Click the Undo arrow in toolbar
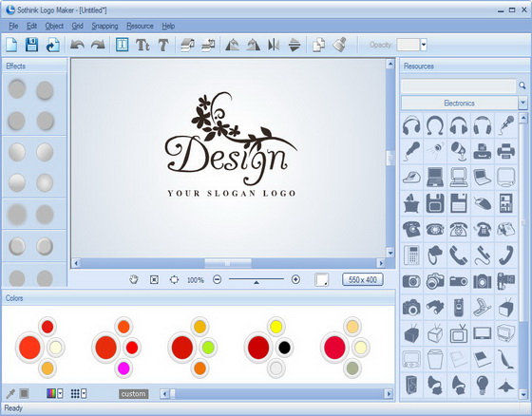The height and width of the screenshot is (416, 532). [x=77, y=45]
